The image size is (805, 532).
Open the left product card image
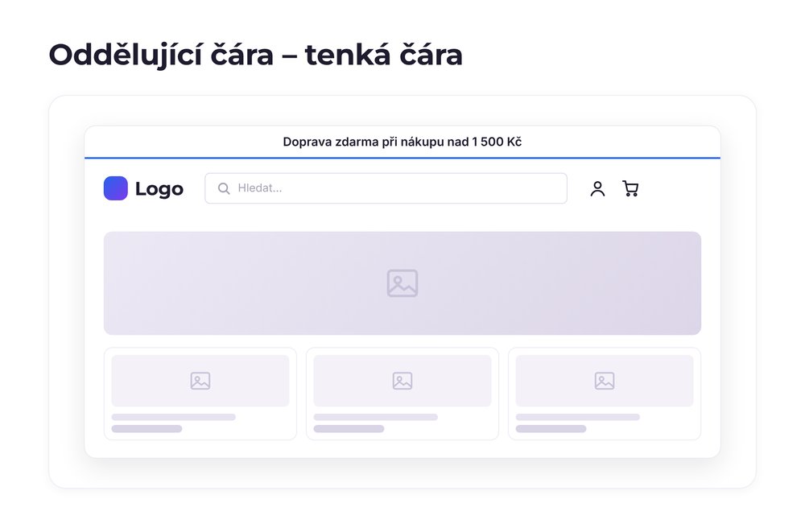point(200,381)
